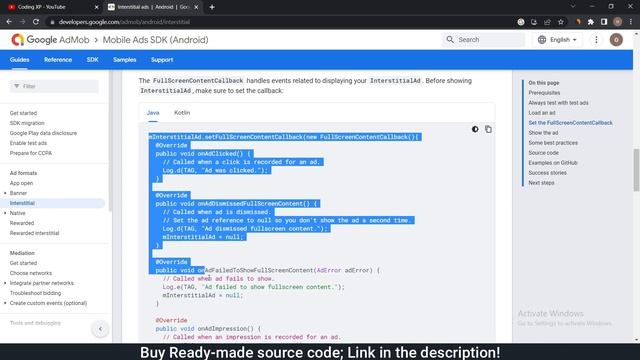
Task: Open the Support tab
Action: click(x=162, y=60)
